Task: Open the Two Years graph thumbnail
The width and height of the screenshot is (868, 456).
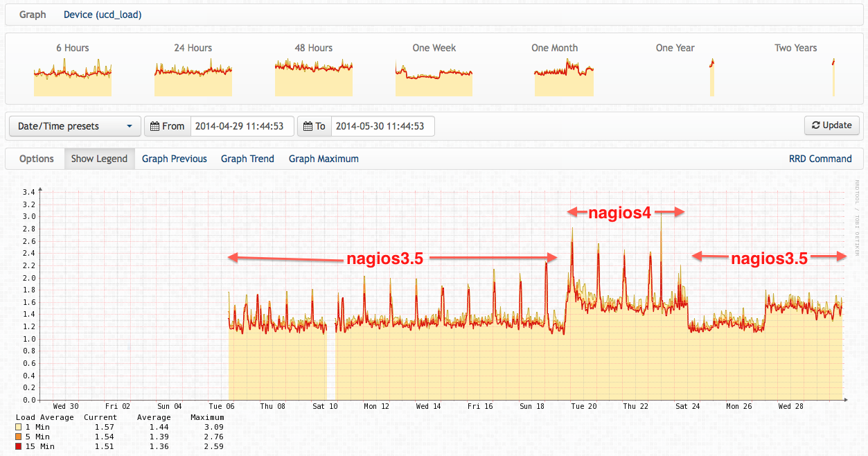Action: click(833, 77)
